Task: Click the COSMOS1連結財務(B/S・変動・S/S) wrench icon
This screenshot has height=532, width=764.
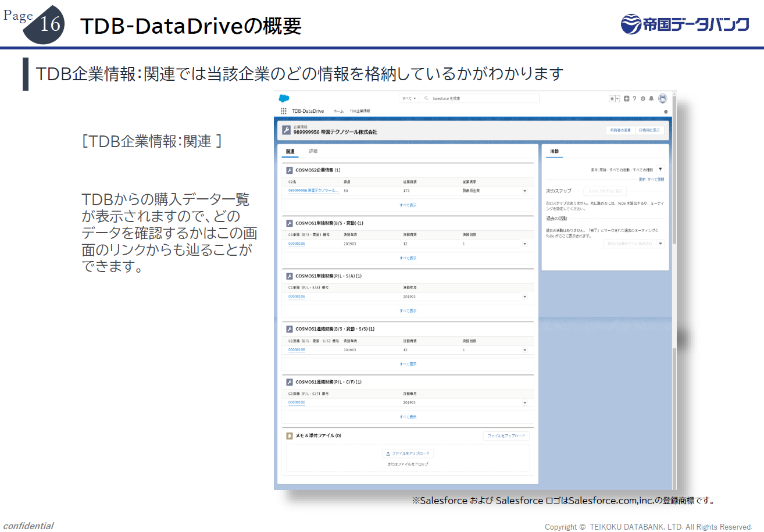Action: (x=289, y=329)
